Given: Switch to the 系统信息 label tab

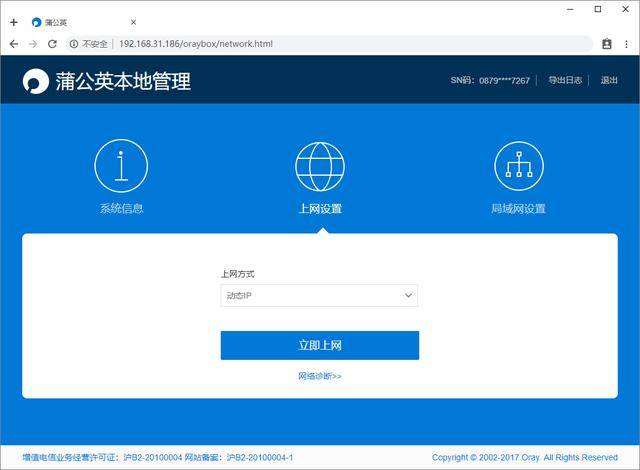Looking at the screenshot, I should point(122,208).
